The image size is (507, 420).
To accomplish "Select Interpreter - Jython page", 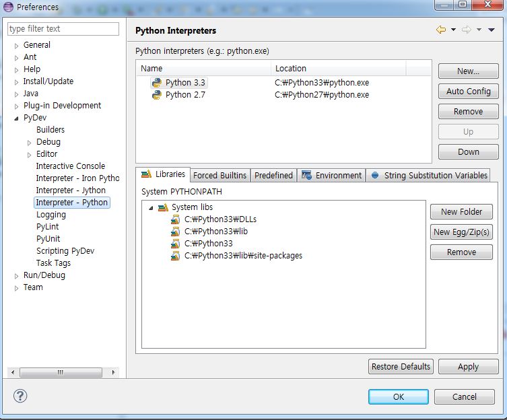I will click(x=71, y=190).
